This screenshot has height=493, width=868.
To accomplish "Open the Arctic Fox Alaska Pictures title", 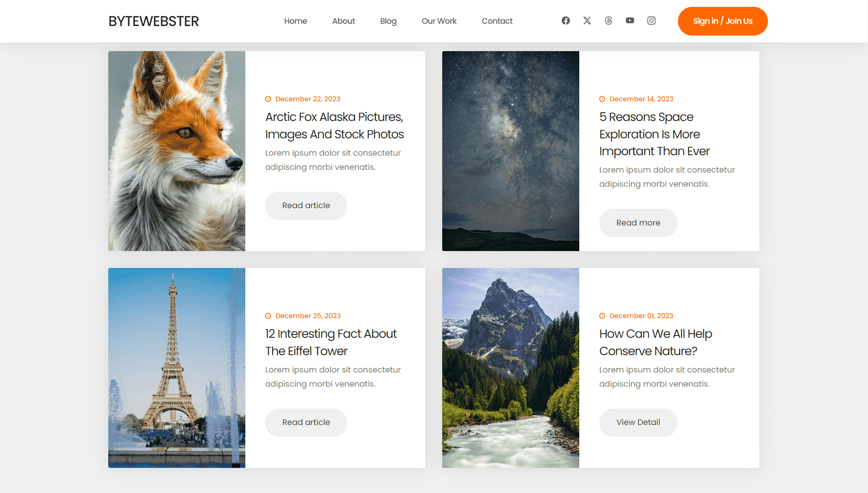I will tap(334, 126).
